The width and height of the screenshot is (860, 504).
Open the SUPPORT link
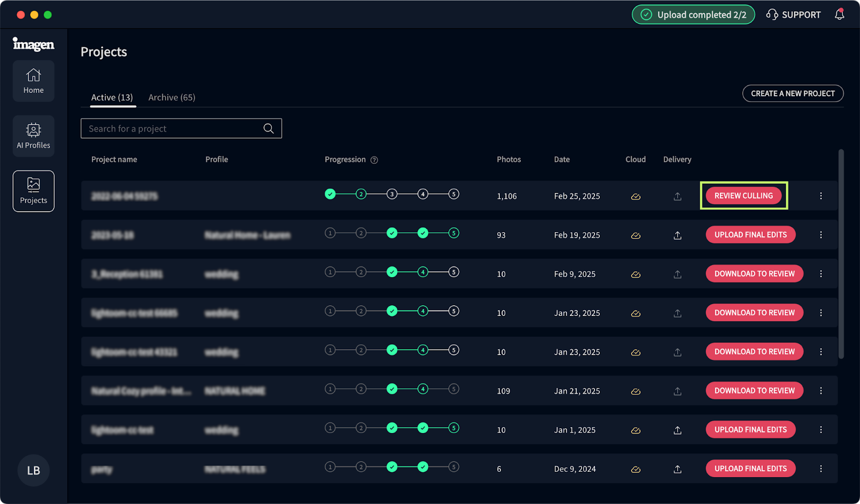coord(793,15)
